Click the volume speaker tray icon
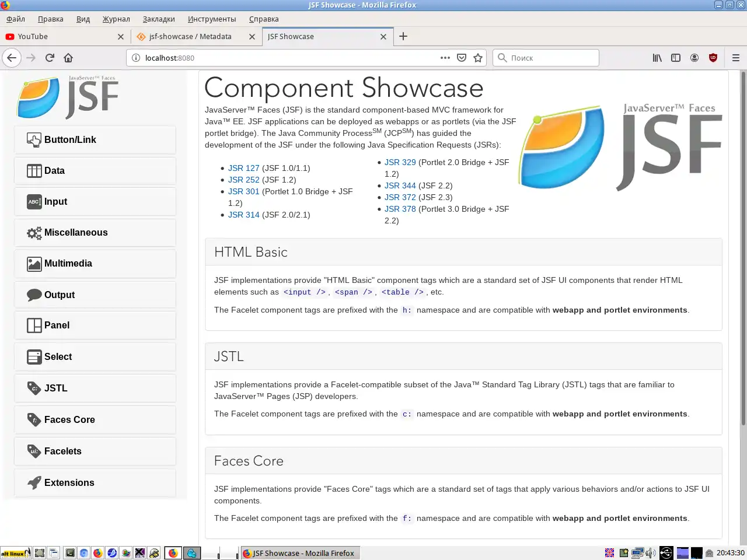Image resolution: width=747 pixels, height=560 pixels. [651, 553]
